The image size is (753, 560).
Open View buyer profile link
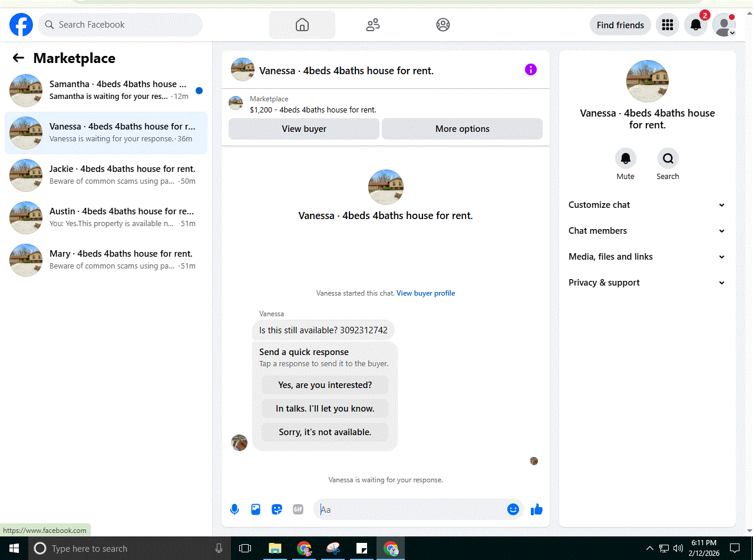tap(425, 293)
